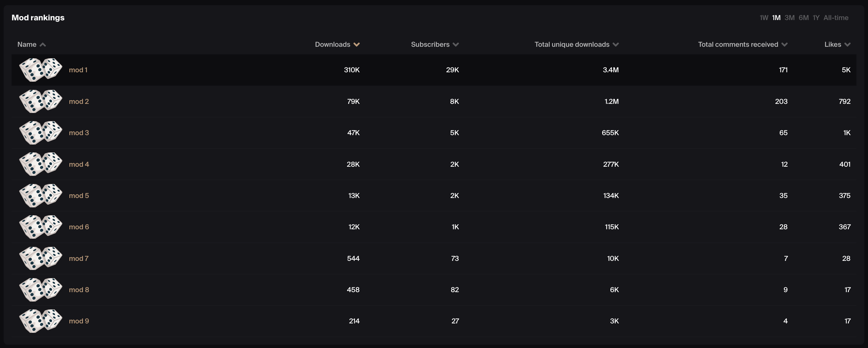Switch to the All-time ranking view
This screenshot has height=348, width=868.
(x=836, y=18)
